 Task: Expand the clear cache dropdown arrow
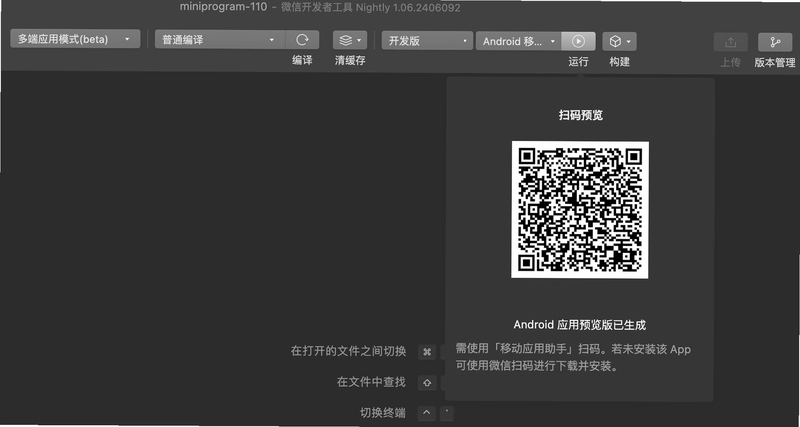tap(359, 40)
